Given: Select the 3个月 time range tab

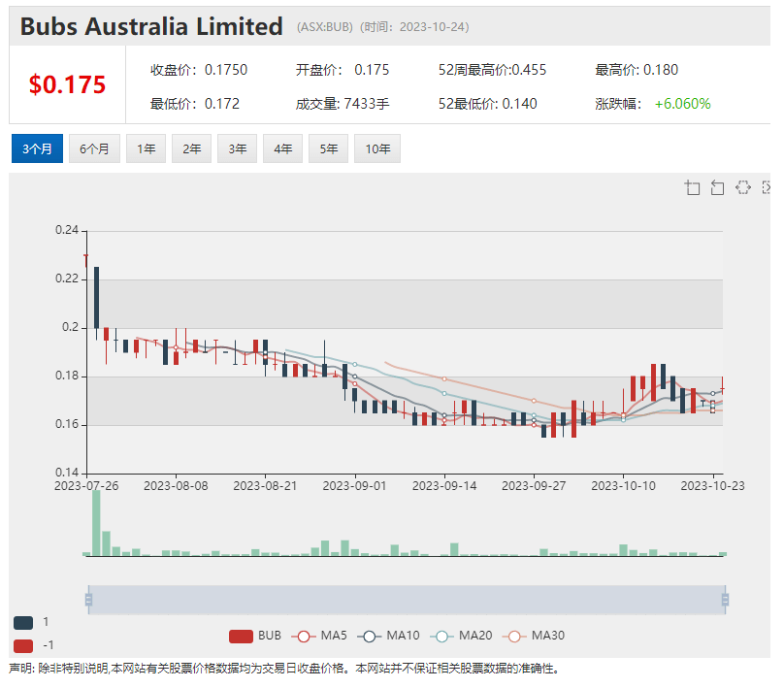Looking at the screenshot, I should pyautogui.click(x=37, y=148).
